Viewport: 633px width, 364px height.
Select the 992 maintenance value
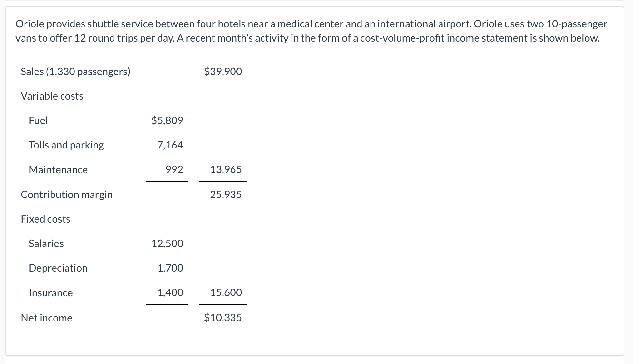click(x=174, y=169)
